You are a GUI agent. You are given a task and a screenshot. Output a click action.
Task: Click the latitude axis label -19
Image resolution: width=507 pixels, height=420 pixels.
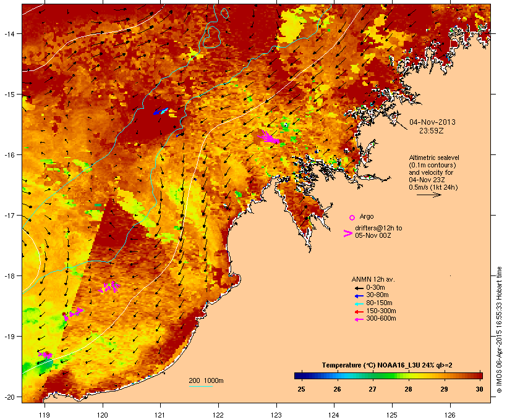(x=9, y=337)
